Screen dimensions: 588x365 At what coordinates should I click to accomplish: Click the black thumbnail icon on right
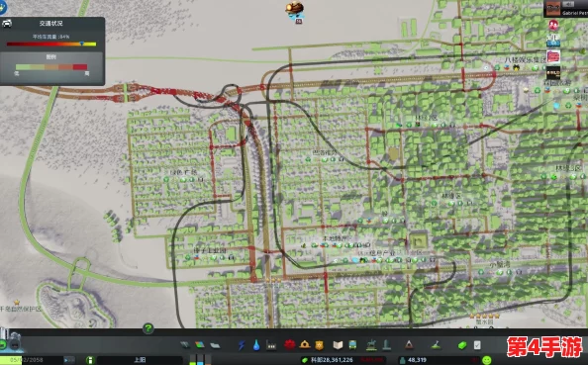(553, 72)
